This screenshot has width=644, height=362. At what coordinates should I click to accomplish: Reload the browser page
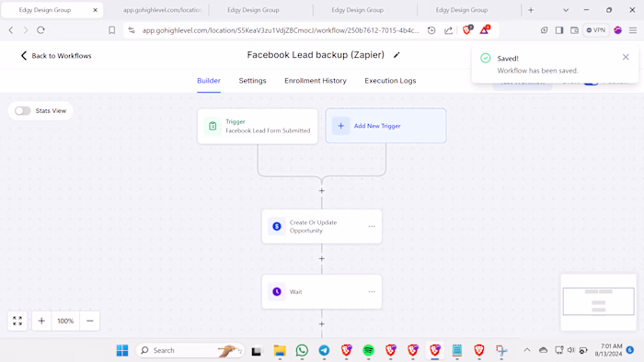(x=40, y=30)
